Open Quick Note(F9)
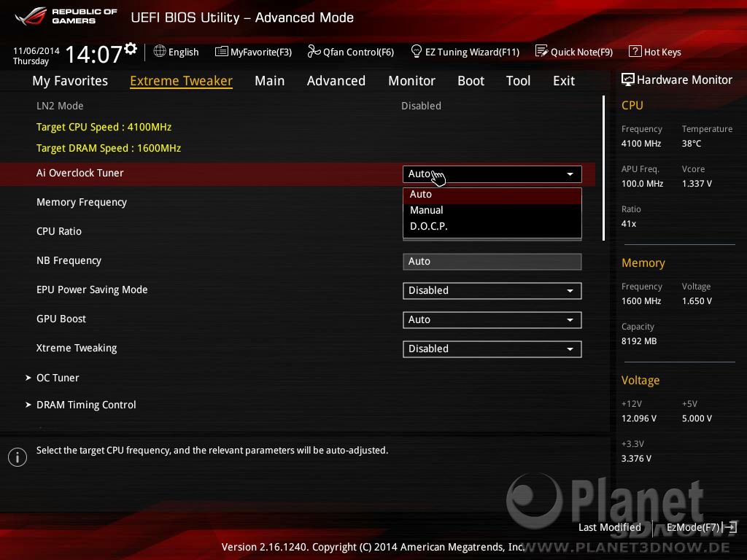The height and width of the screenshot is (560, 747). pyautogui.click(x=574, y=52)
